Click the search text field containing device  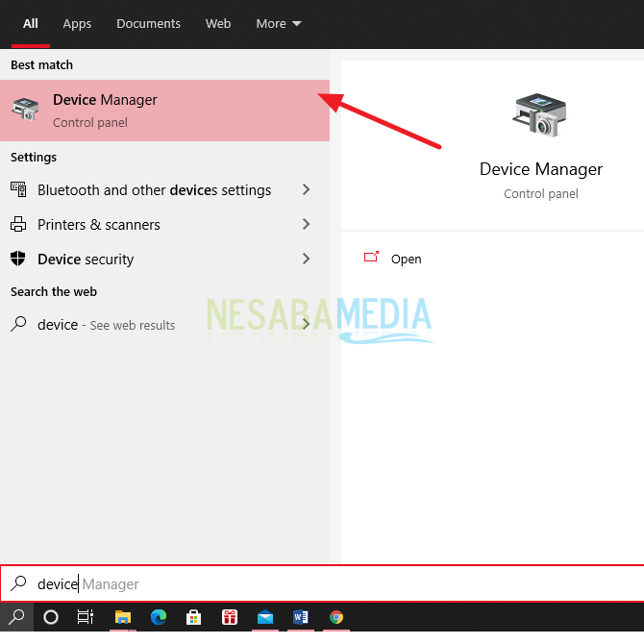tap(322, 583)
